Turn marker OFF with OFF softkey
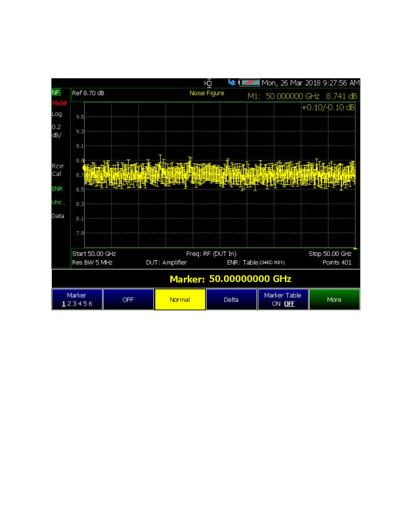The height and width of the screenshot is (532, 411). pos(128,300)
